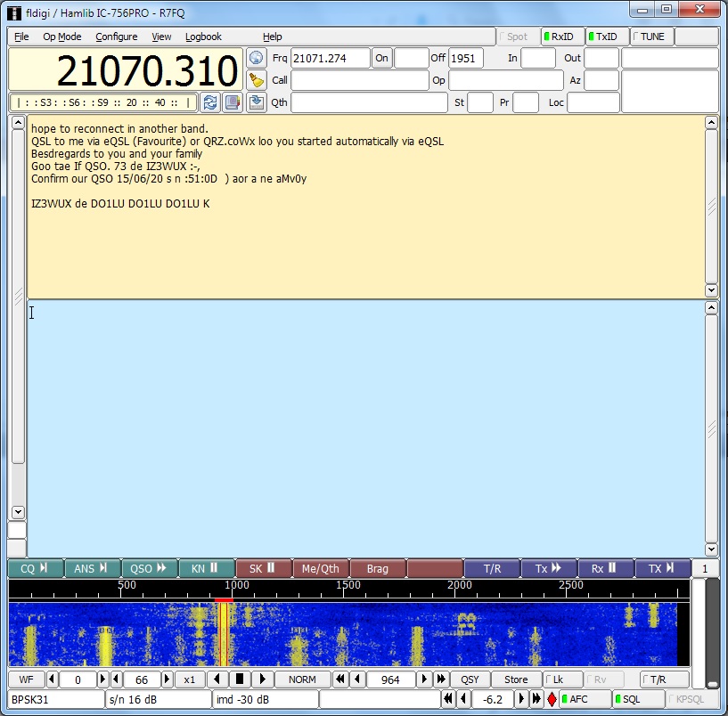
Task: Enable the TUNE toggle
Action: click(x=652, y=37)
